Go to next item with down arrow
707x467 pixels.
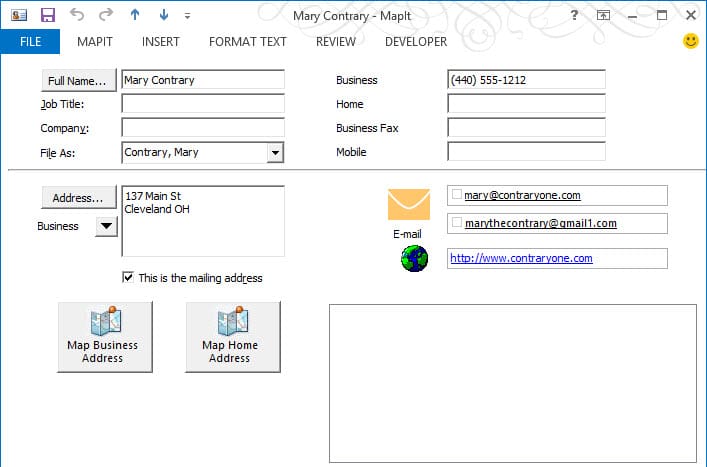[164, 15]
